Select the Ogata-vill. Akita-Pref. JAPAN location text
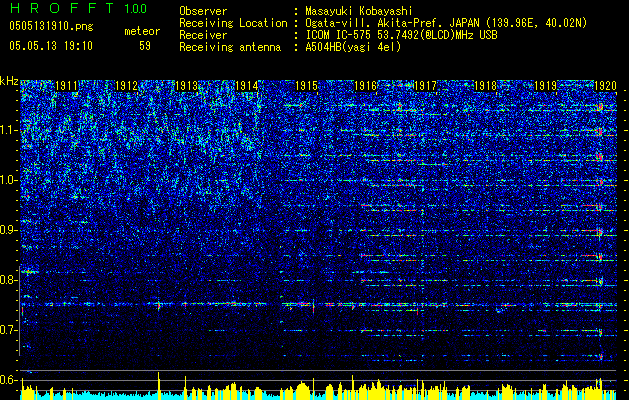629x400 pixels. [446, 23]
